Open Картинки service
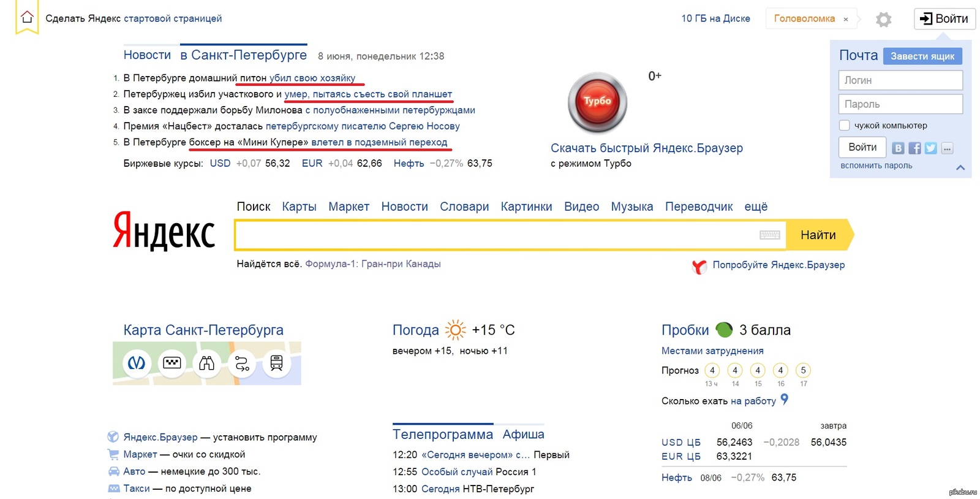The height and width of the screenshot is (499, 980). pyautogui.click(x=526, y=207)
